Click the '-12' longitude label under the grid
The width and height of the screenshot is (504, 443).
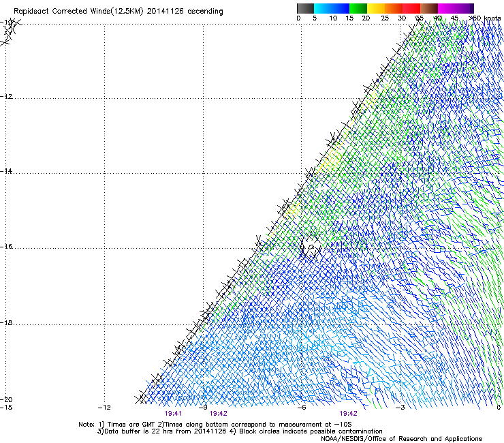(104, 408)
